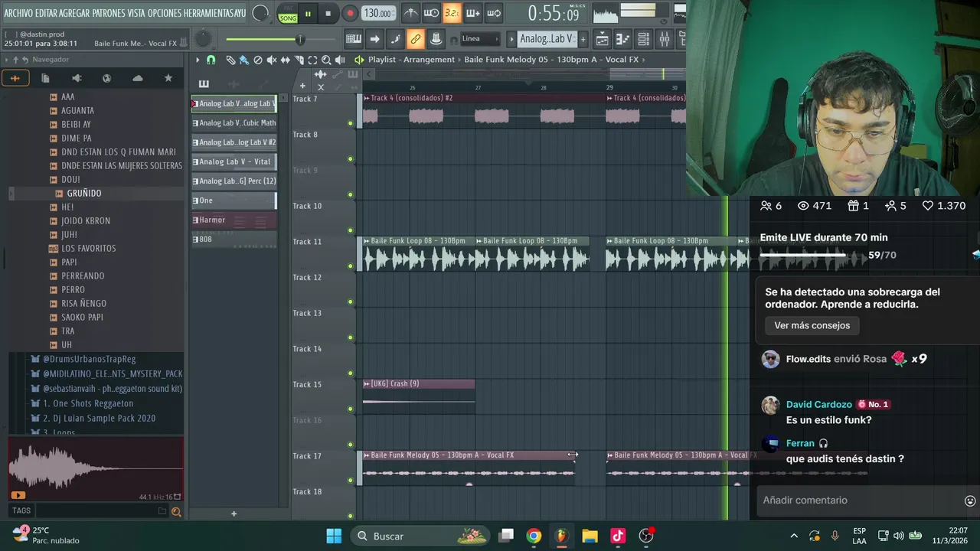Select the playlist Slice tool

[299, 60]
